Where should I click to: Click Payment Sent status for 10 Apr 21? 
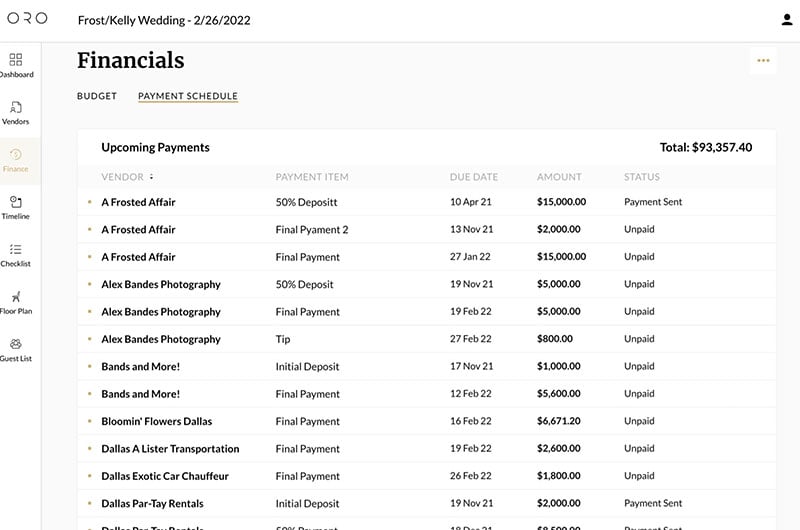click(653, 201)
